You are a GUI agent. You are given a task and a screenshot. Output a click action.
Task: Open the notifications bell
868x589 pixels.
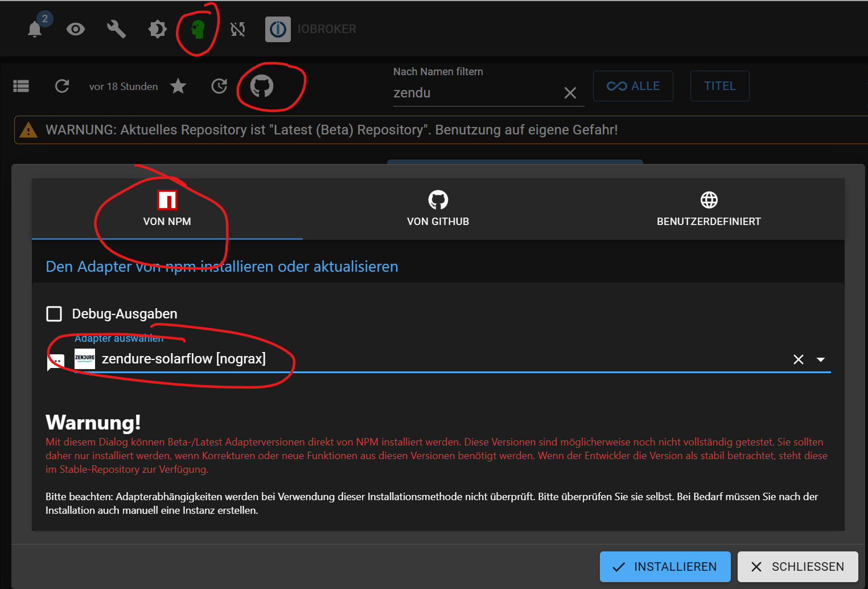tap(35, 29)
